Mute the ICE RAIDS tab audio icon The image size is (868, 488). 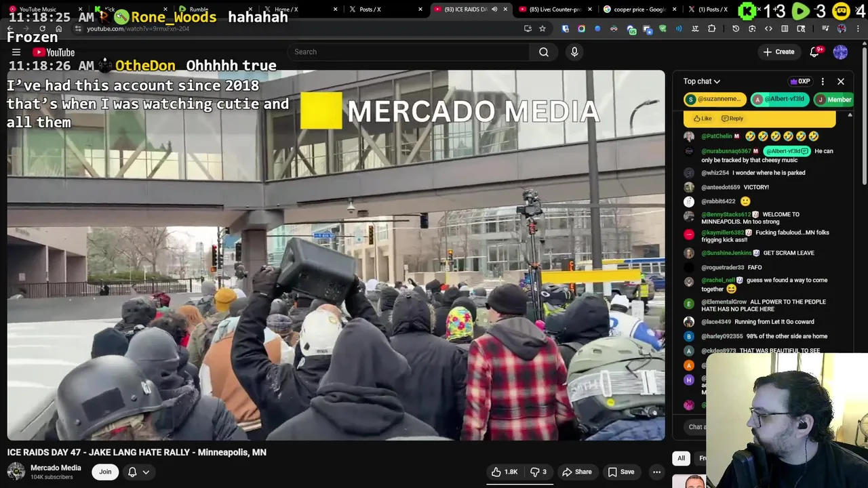[x=494, y=9]
